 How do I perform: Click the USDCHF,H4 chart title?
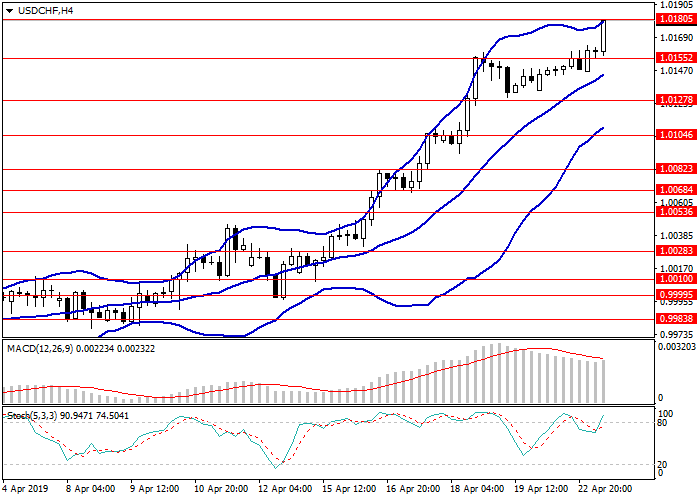(x=45, y=10)
